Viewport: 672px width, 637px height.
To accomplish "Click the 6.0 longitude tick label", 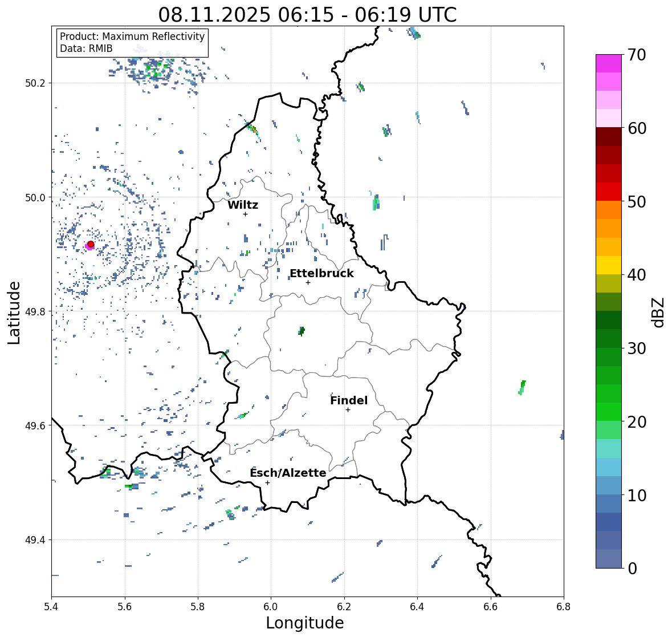I will click(271, 607).
